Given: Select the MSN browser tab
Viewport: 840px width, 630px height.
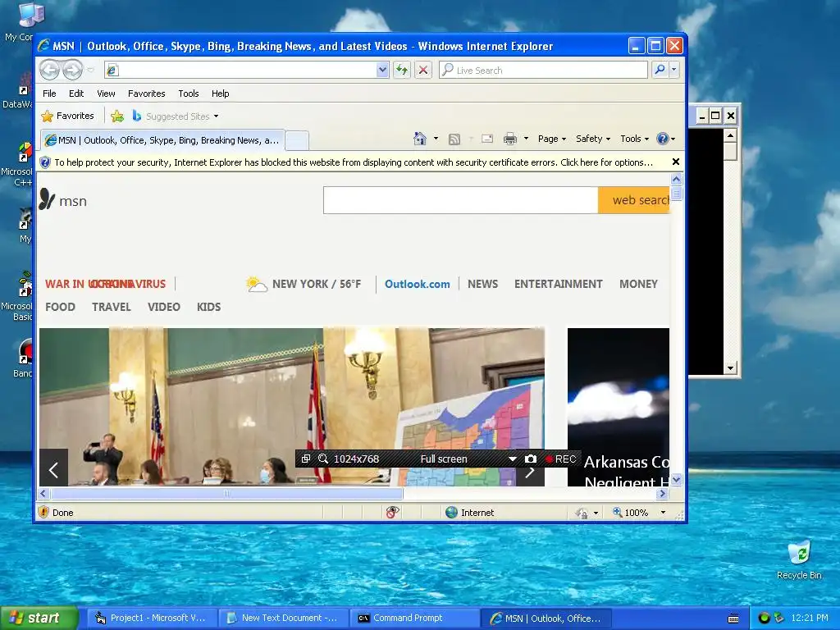Looking at the screenshot, I should tap(162, 140).
